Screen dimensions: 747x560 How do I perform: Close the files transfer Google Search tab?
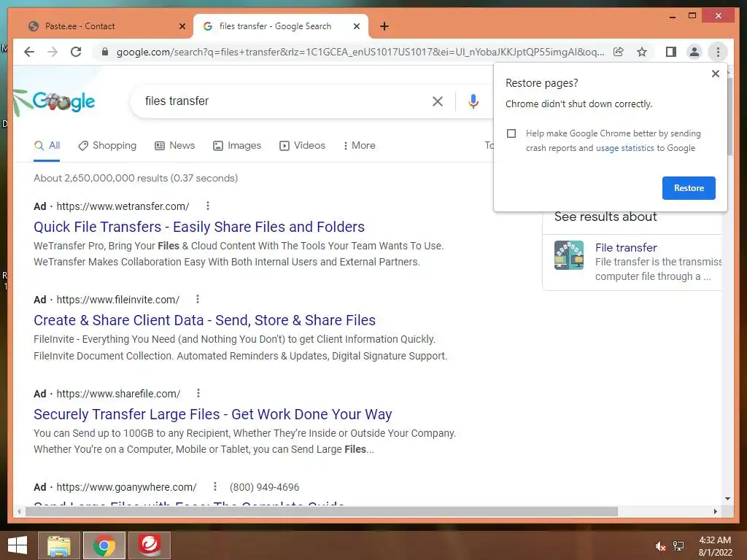pos(356,26)
